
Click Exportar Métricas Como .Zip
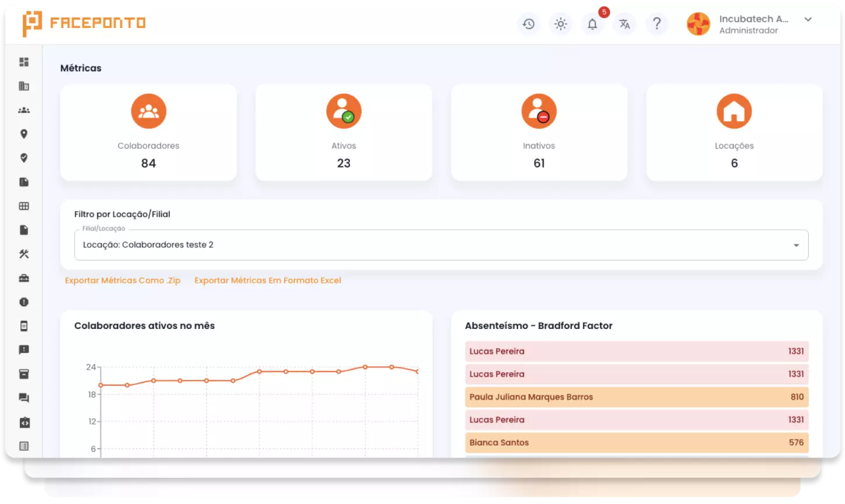[123, 281]
